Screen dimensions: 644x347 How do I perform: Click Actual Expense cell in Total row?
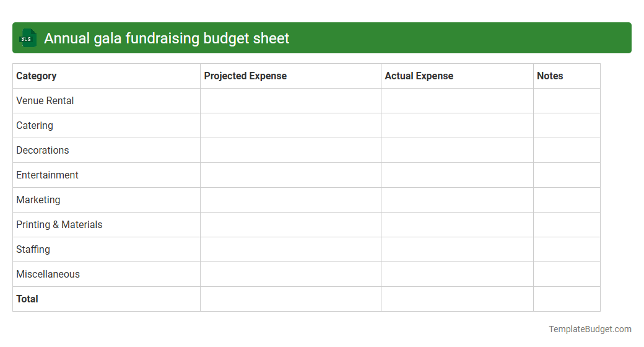point(457,299)
